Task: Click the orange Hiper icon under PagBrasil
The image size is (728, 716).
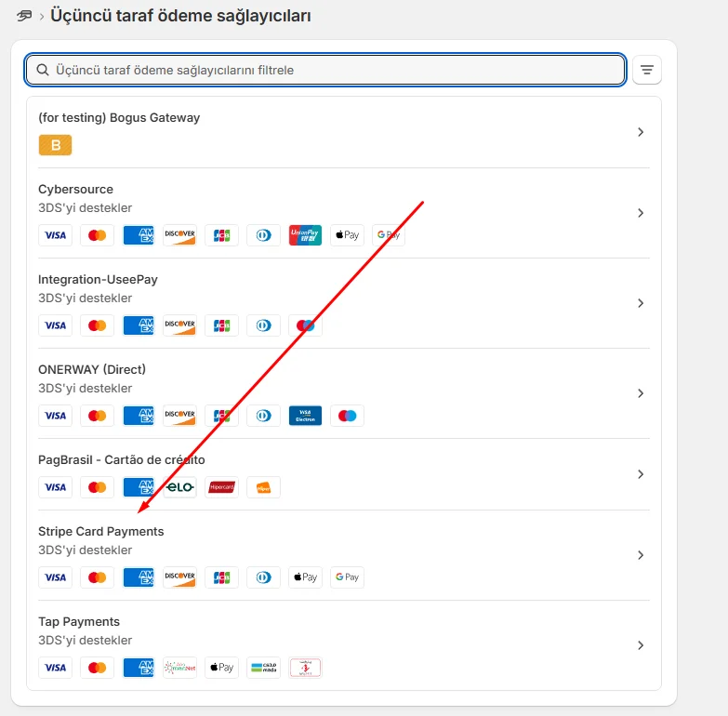Action: 263,487
